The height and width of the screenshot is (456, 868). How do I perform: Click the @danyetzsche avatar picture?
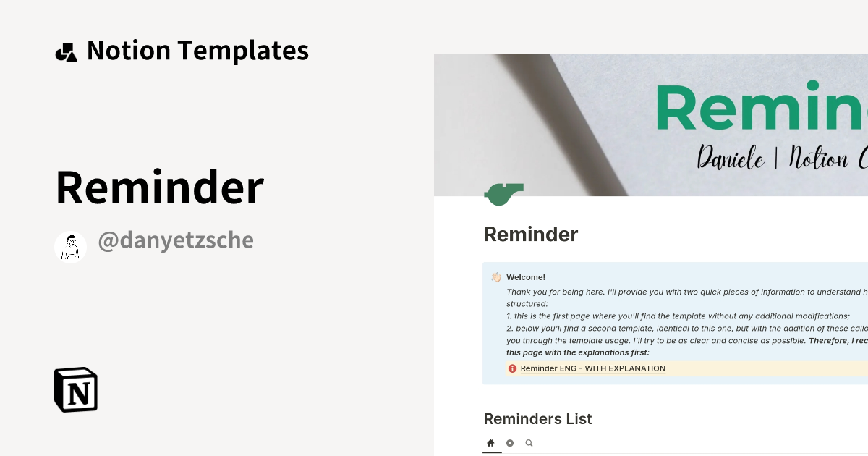point(70,245)
